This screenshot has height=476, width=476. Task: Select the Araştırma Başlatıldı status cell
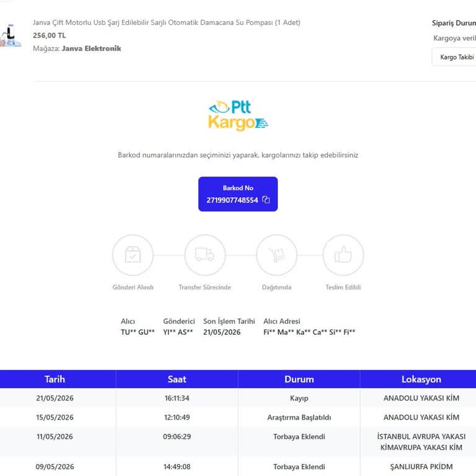(299, 417)
